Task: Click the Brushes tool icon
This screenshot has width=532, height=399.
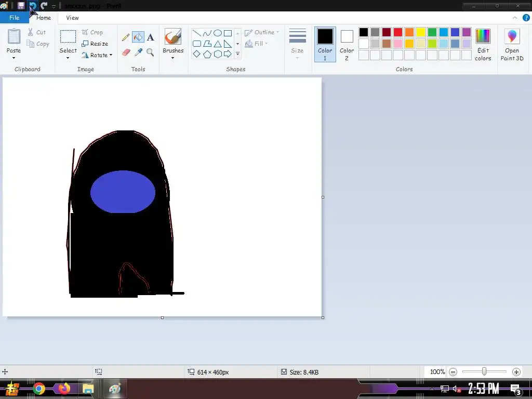Action: (x=173, y=37)
